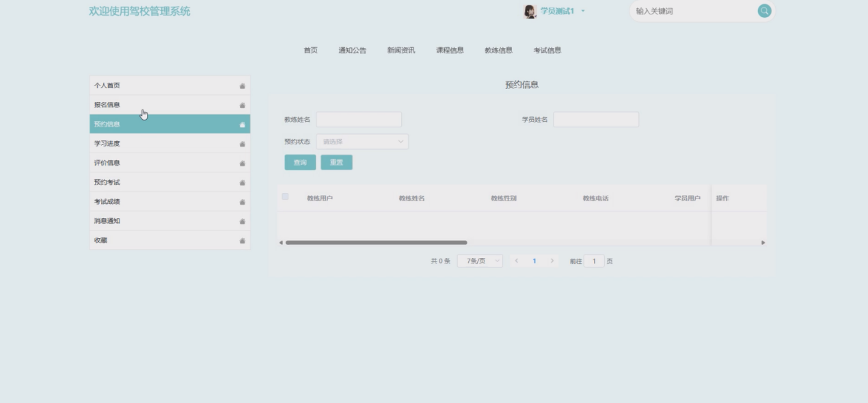The image size is (868, 403).
Task: Click the icon on the 学习进度 row
Action: [x=242, y=144]
